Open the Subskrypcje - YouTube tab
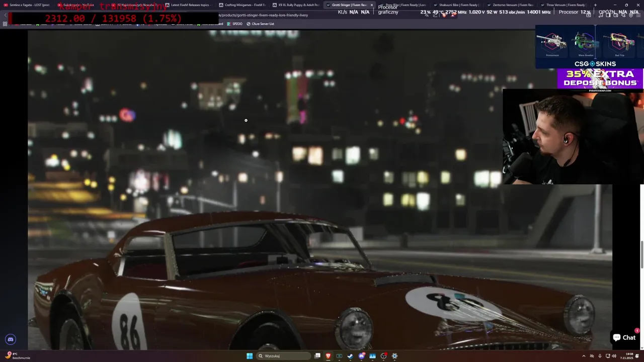This screenshot has width=644, height=362. tap(82, 5)
